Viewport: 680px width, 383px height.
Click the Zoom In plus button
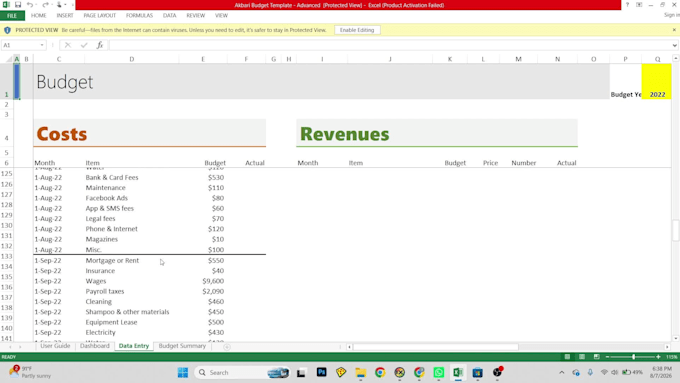click(658, 357)
